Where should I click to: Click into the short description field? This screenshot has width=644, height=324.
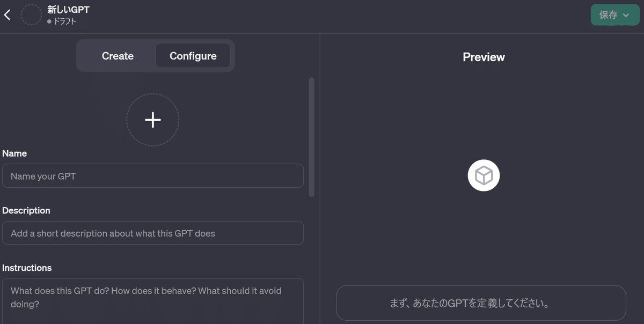pyautogui.click(x=153, y=233)
